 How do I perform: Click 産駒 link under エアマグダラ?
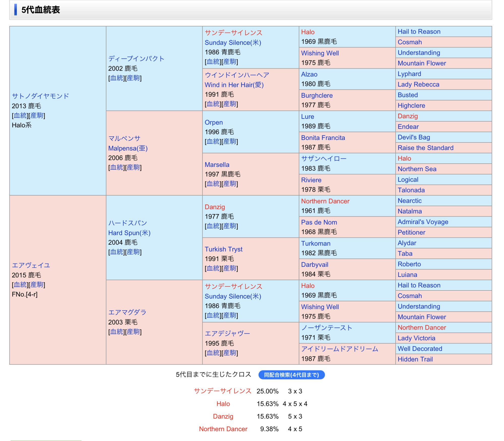tap(133, 332)
